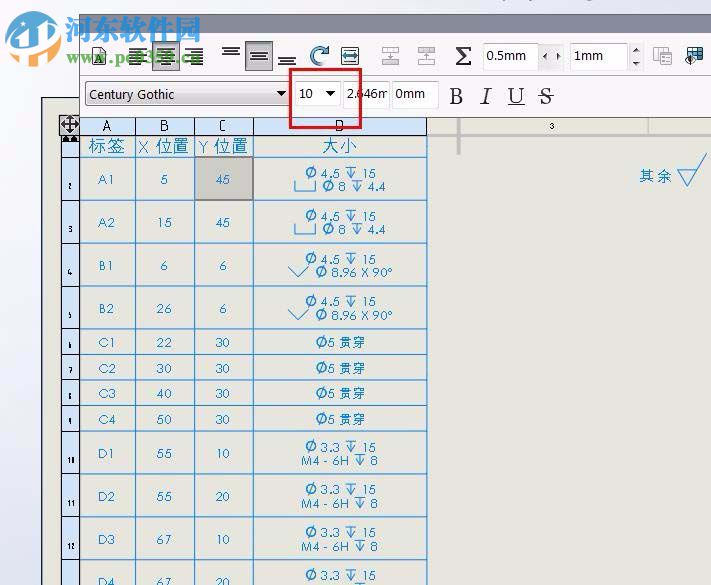
Task: Select the D3 label cell
Action: pyautogui.click(x=107, y=539)
